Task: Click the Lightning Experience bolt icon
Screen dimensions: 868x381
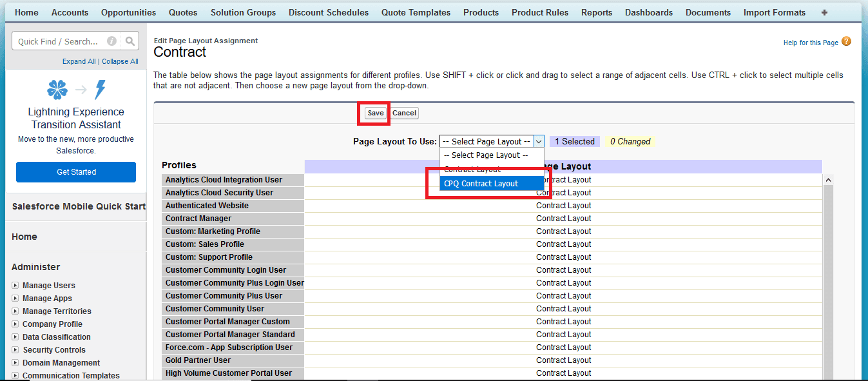Action: (100, 90)
